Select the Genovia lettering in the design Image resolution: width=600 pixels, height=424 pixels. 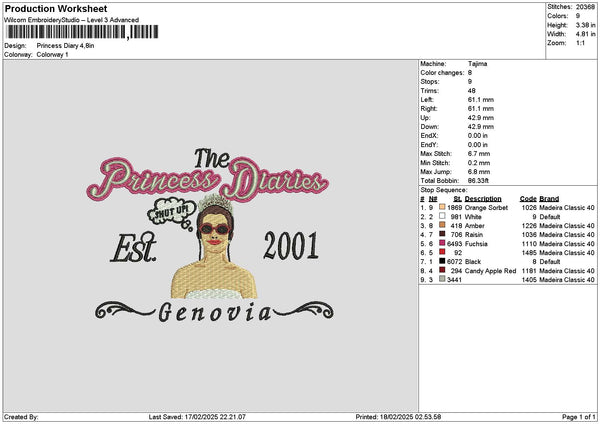(x=214, y=314)
